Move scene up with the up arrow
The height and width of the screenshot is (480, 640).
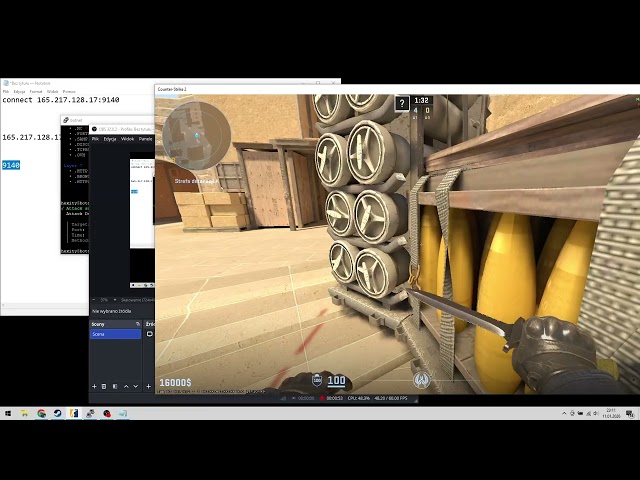tap(126, 386)
